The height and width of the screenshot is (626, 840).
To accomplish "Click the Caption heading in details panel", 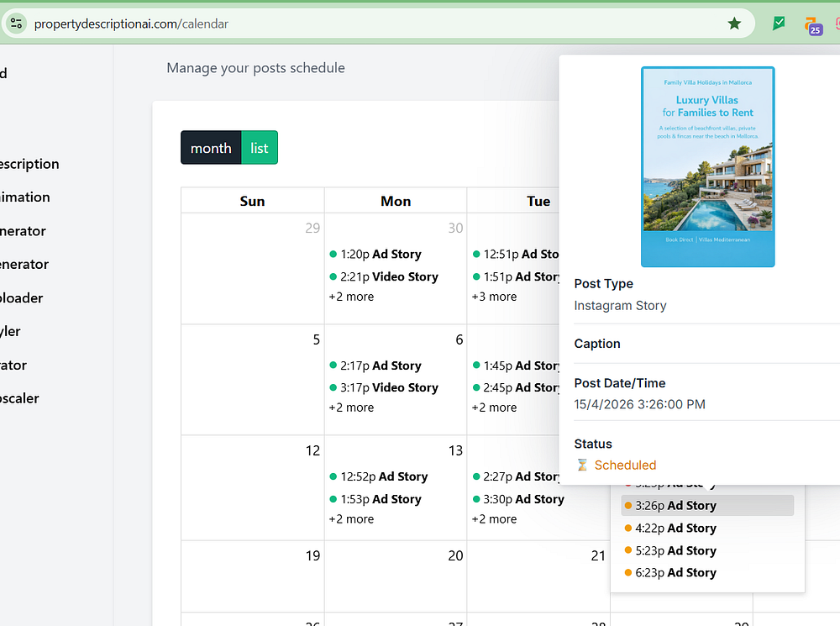I will tap(597, 344).
